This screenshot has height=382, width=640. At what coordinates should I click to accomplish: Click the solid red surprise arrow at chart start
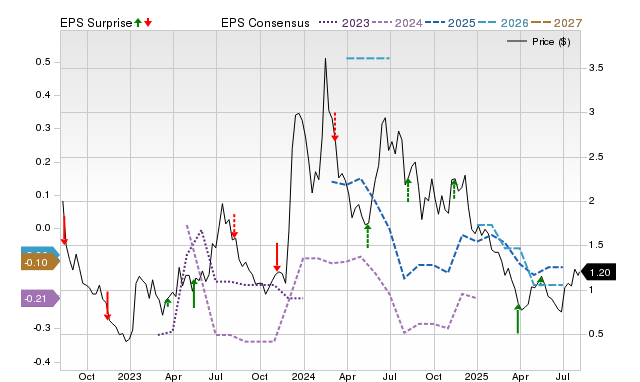pos(64,230)
